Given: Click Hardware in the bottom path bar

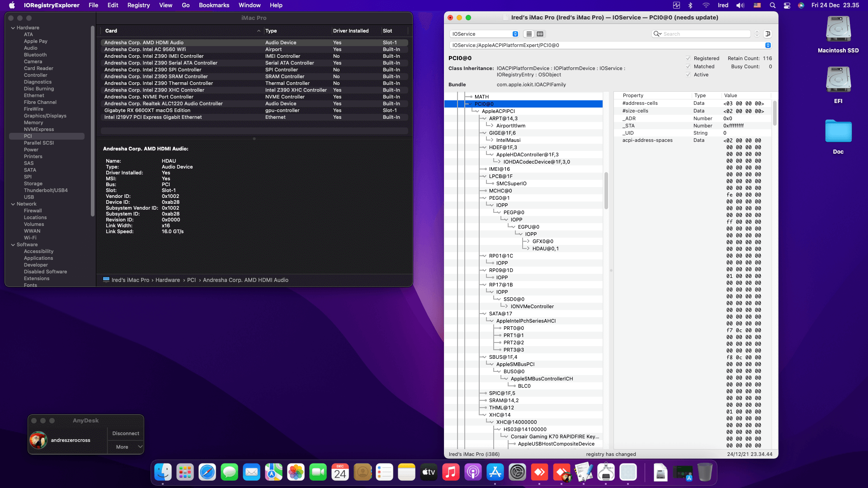Looking at the screenshot, I should click(x=168, y=280).
